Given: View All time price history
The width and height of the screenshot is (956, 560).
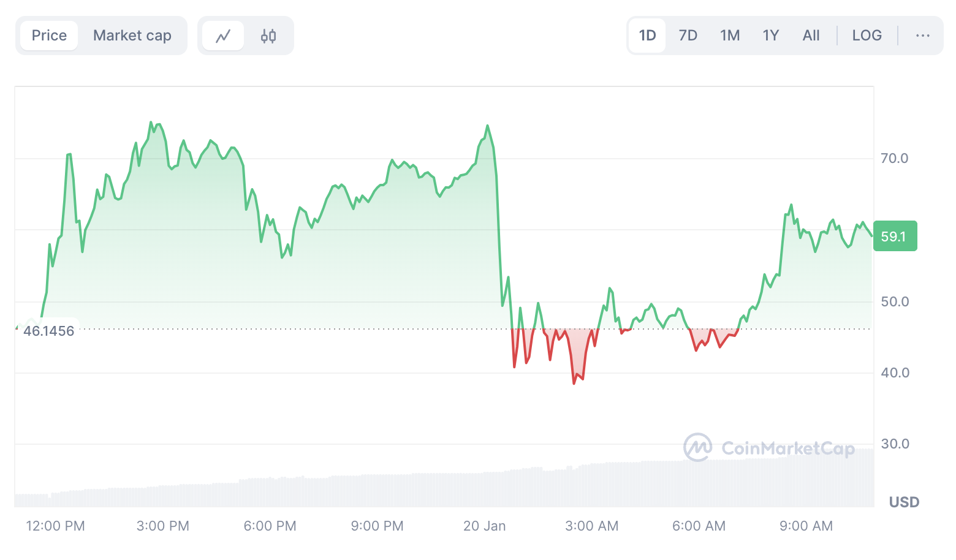Looking at the screenshot, I should click(x=811, y=36).
